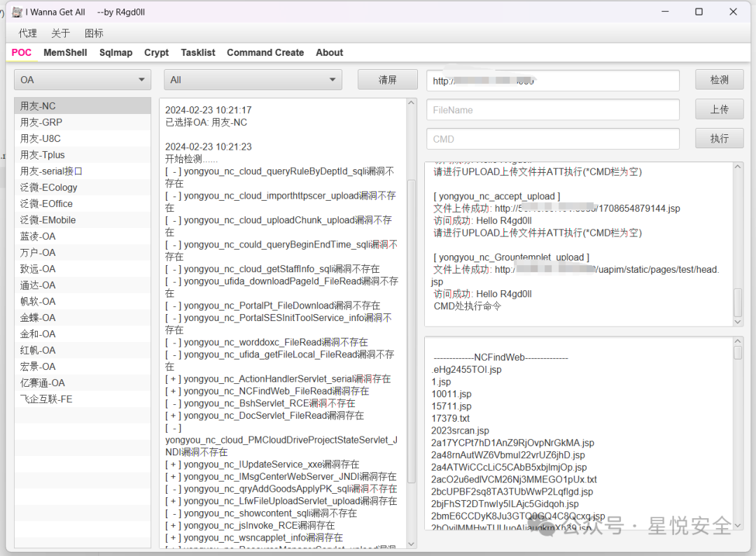
Task: Click the 2023srcan.jsp file entry
Action: coord(460,430)
